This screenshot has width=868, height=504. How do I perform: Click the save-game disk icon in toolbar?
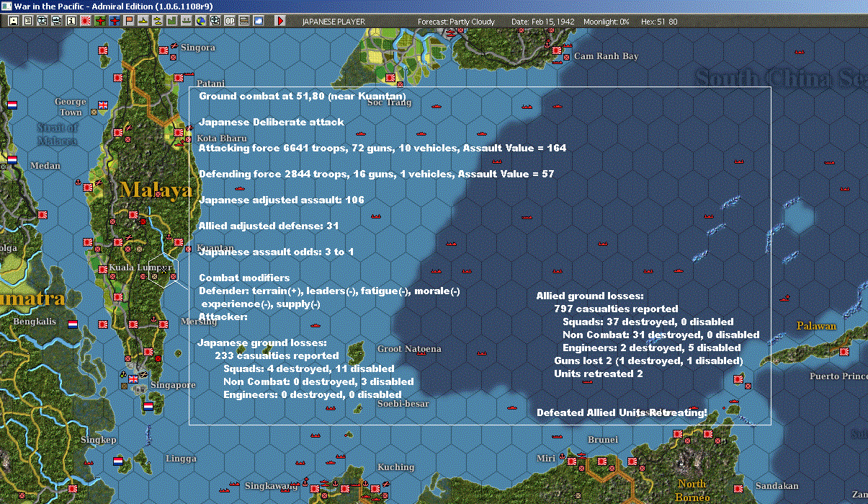(x=14, y=21)
